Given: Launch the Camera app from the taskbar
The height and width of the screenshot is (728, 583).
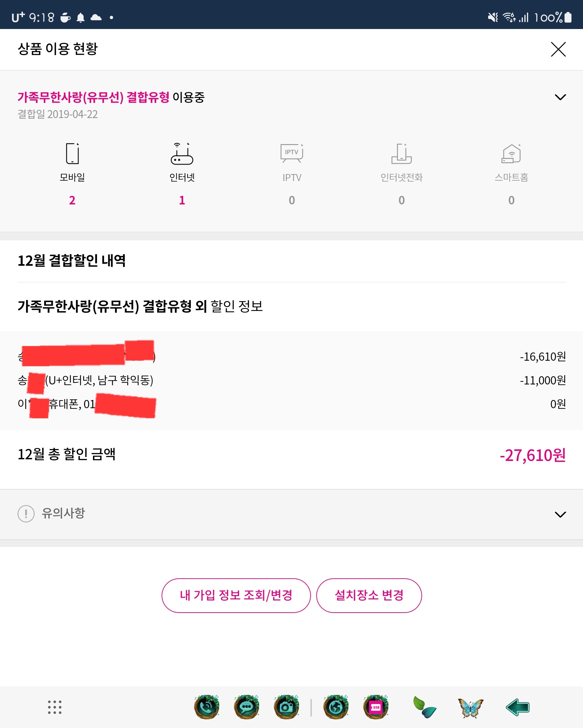Looking at the screenshot, I should [287, 707].
